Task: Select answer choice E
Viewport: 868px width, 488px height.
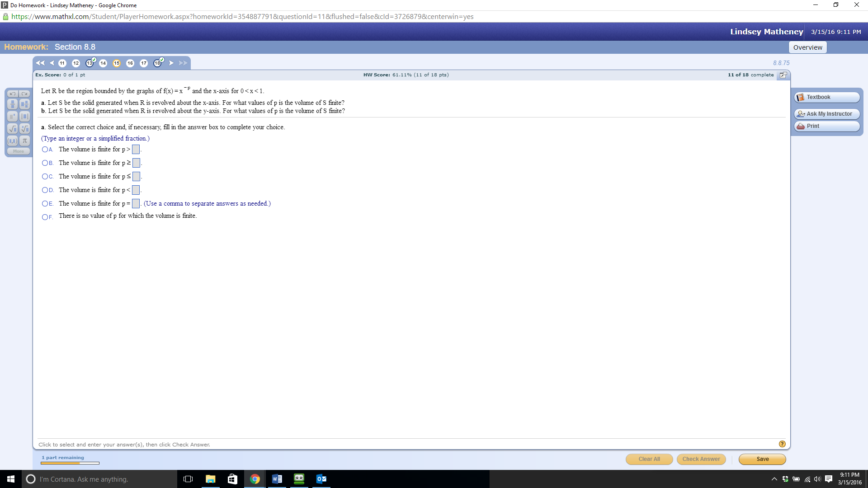Action: click(45, 204)
